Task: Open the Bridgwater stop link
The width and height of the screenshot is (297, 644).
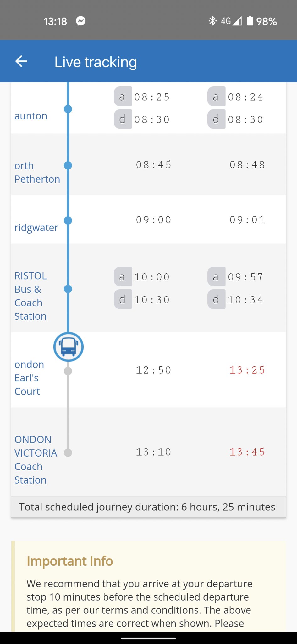Action: pos(36,227)
